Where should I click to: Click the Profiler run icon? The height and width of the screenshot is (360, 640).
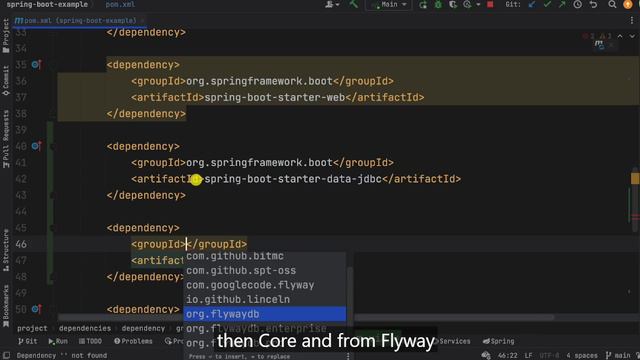pyautogui.click(x=468, y=4)
